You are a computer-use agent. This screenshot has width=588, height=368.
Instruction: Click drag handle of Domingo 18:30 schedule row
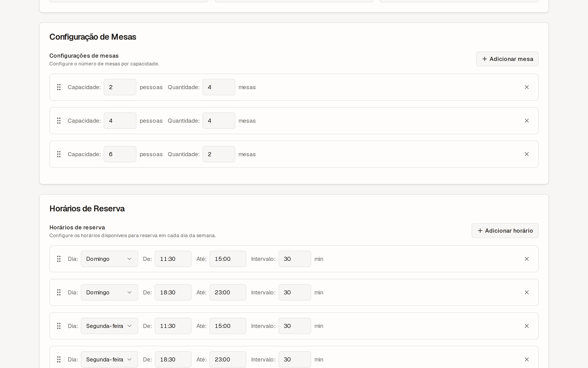tap(59, 293)
